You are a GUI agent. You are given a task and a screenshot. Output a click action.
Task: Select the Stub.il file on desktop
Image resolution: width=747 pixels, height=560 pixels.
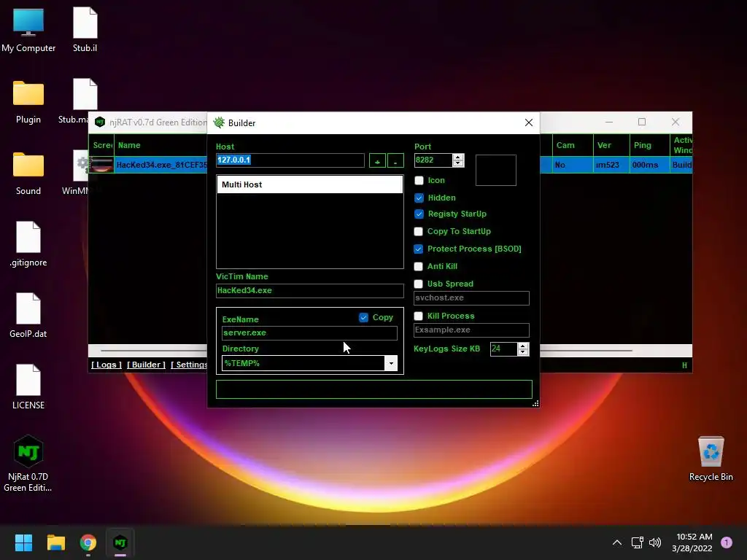(x=85, y=29)
